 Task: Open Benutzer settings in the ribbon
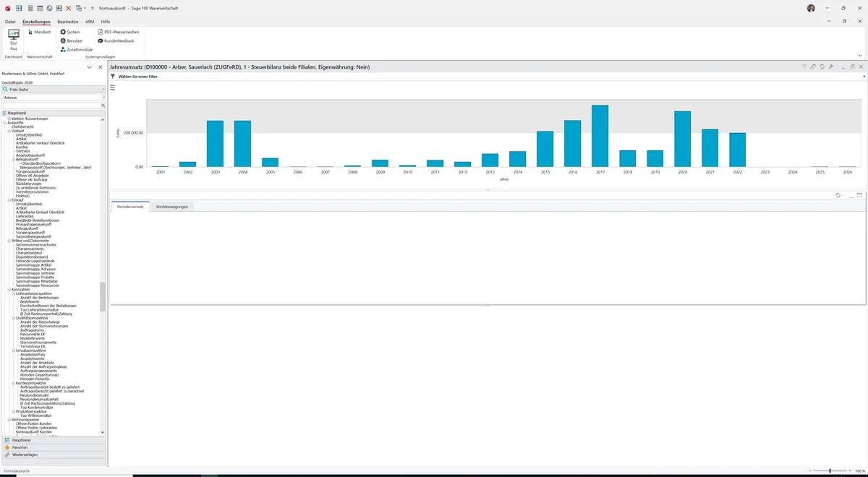pyautogui.click(x=71, y=41)
